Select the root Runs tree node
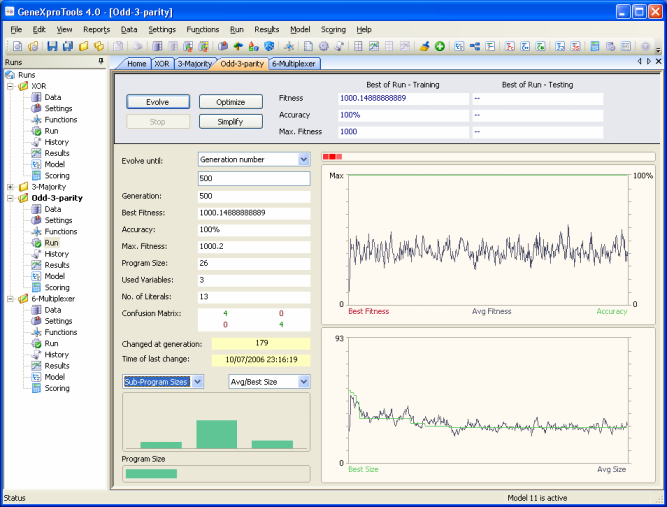 click(x=26, y=75)
